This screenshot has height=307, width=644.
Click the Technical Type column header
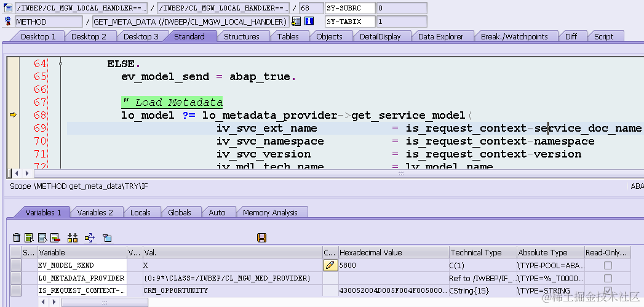pos(483,252)
